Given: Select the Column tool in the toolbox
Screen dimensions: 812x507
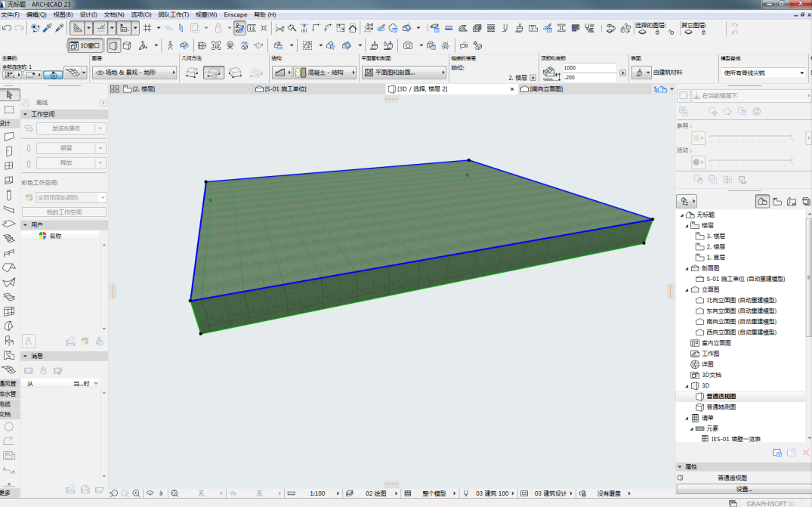Looking at the screenshot, I should 9,195.
